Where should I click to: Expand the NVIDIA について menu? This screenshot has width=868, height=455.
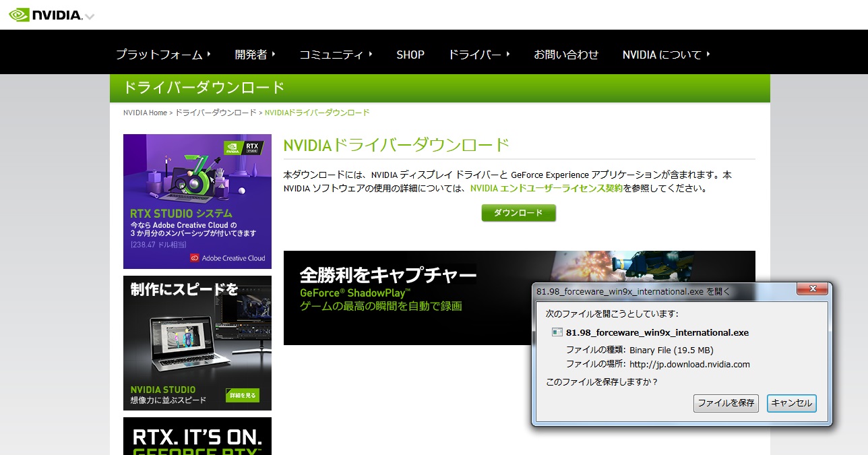(666, 55)
